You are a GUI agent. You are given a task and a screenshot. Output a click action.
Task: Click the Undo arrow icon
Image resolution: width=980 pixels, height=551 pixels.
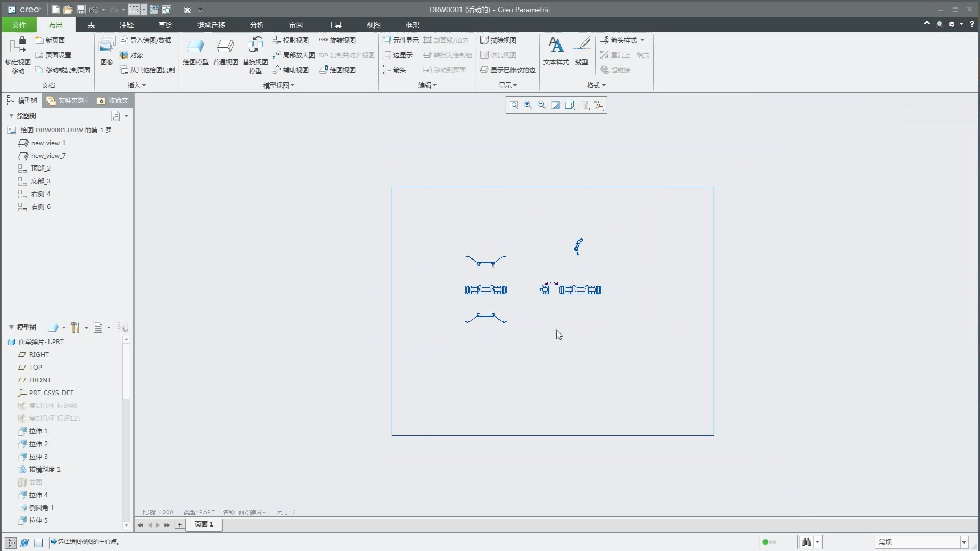(94, 10)
